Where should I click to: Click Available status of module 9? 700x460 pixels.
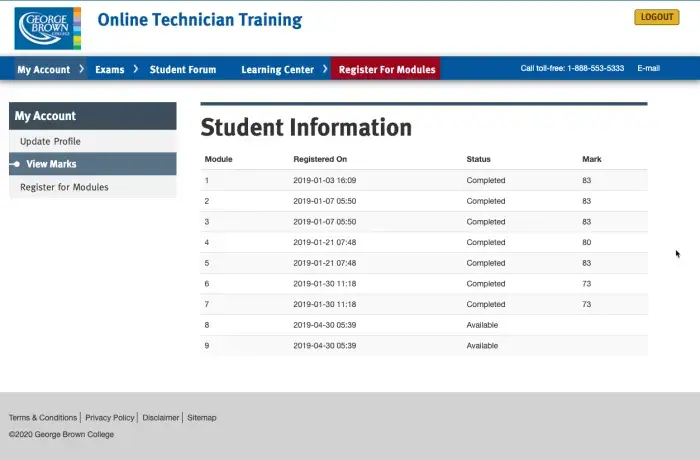pyautogui.click(x=482, y=346)
